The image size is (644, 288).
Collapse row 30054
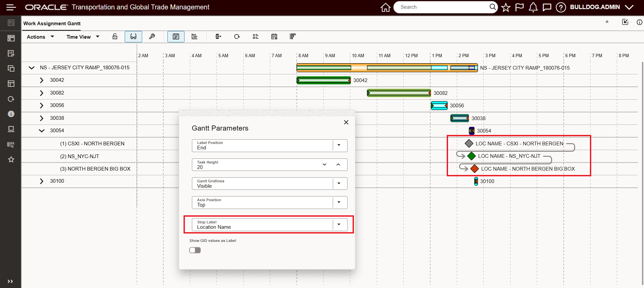tap(41, 131)
